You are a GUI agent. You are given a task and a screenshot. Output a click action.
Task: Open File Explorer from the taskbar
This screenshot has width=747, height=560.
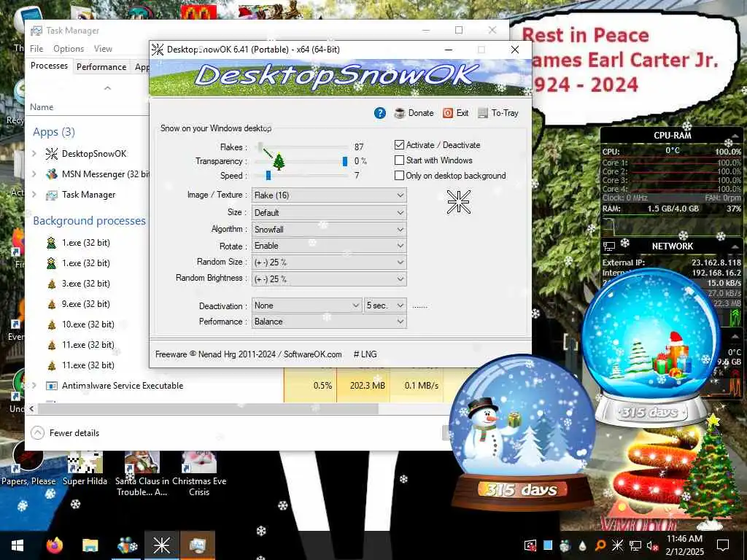click(90, 545)
